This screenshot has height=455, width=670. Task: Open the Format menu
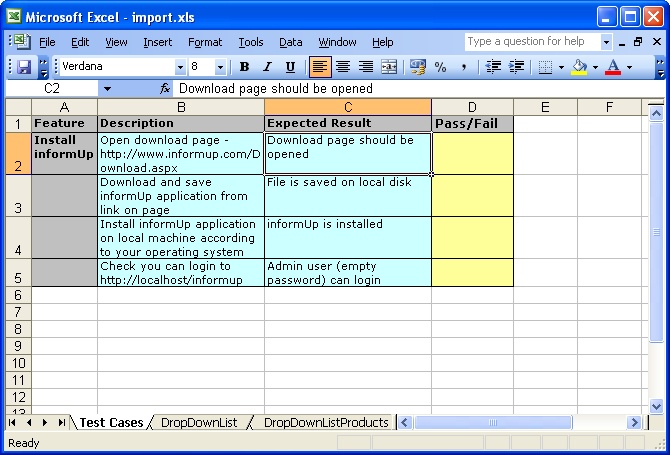click(x=205, y=42)
